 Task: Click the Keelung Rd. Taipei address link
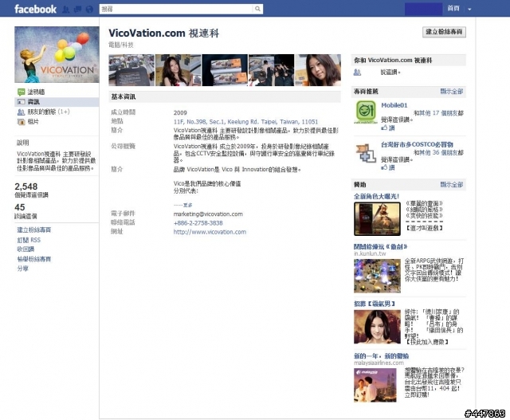pos(245,122)
